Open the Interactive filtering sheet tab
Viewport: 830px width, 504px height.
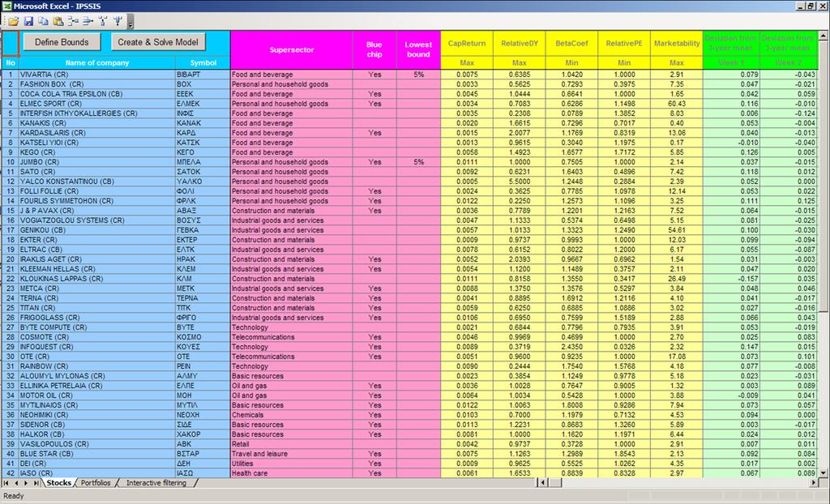click(x=156, y=483)
